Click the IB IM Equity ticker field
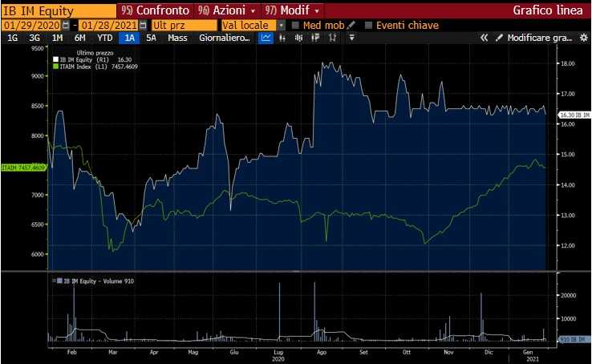Screen dimensions: 592x364 (59, 11)
